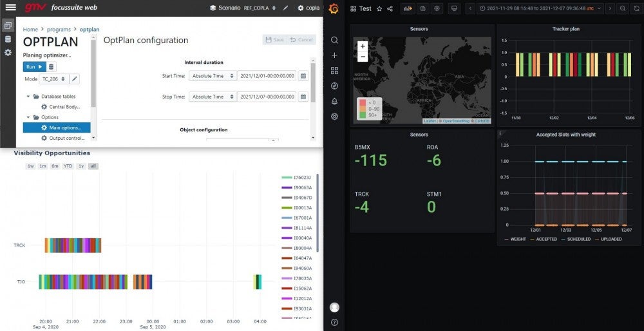644x331 pixels.
Task: Star the Test dashboard
Action: tap(379, 8)
